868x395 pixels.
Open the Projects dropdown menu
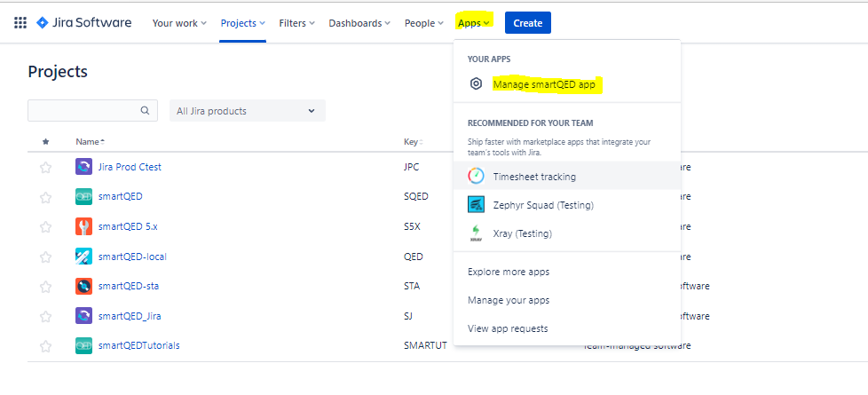coord(243,23)
